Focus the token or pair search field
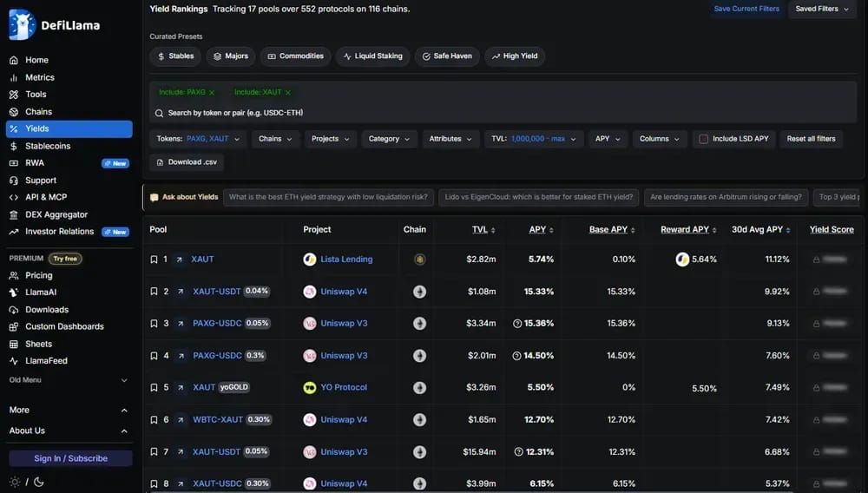The width and height of the screenshot is (868, 493). pos(503,113)
